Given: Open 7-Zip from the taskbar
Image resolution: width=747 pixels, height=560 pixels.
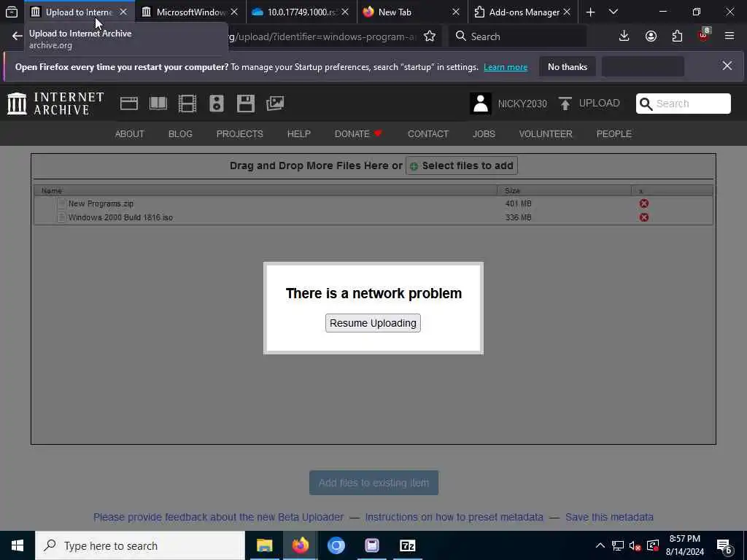Looking at the screenshot, I should click(x=407, y=545).
